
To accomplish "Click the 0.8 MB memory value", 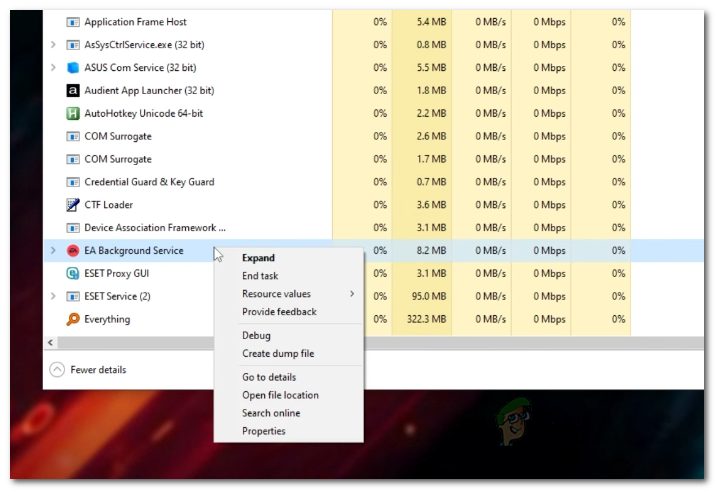I will [x=431, y=45].
